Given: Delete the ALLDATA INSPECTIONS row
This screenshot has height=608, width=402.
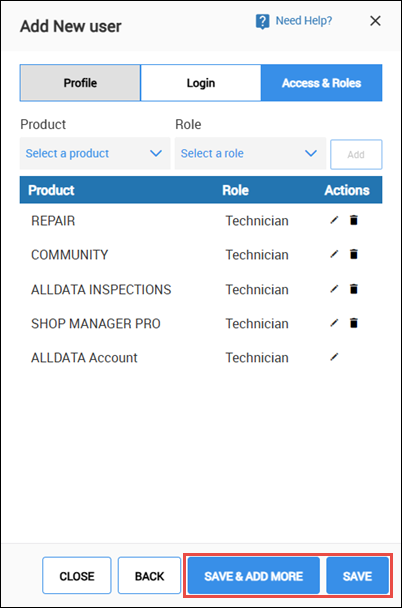Looking at the screenshot, I should [354, 289].
